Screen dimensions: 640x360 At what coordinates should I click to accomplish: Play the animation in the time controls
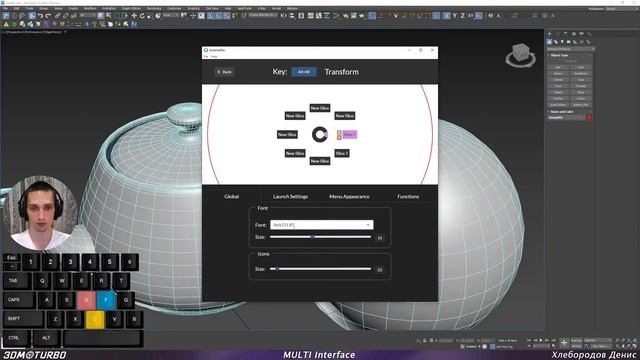point(541,340)
